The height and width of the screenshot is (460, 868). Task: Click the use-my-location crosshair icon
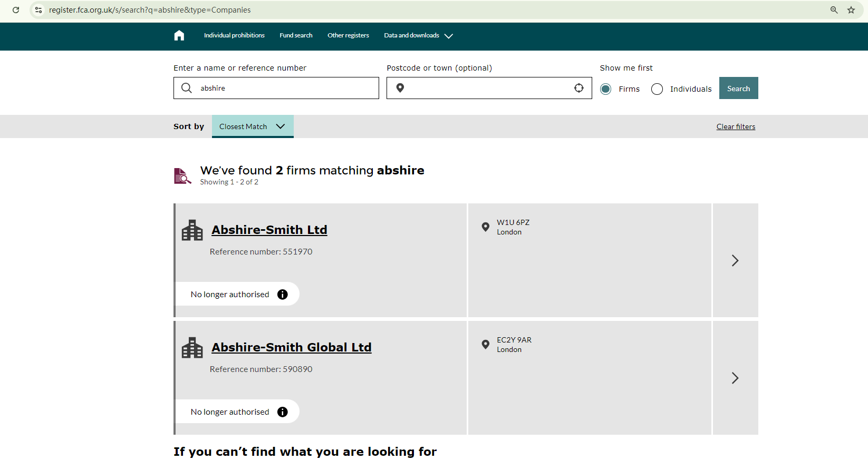[x=578, y=88]
